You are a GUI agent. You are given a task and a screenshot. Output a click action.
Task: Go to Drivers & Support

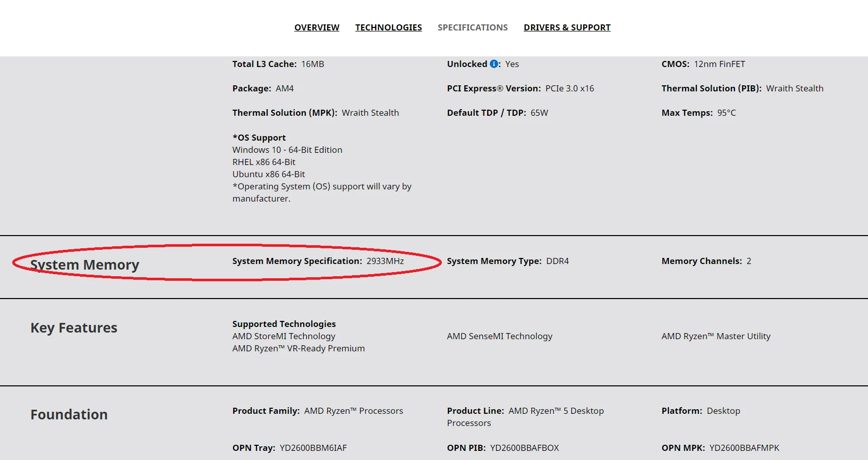(x=567, y=27)
